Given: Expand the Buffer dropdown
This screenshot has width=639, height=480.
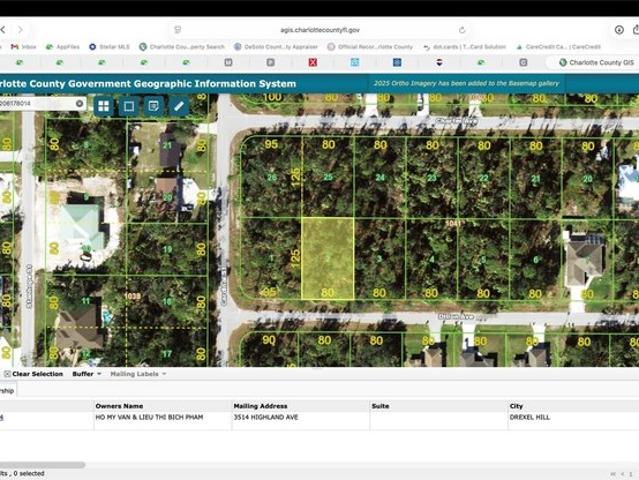Looking at the screenshot, I should click(x=87, y=374).
